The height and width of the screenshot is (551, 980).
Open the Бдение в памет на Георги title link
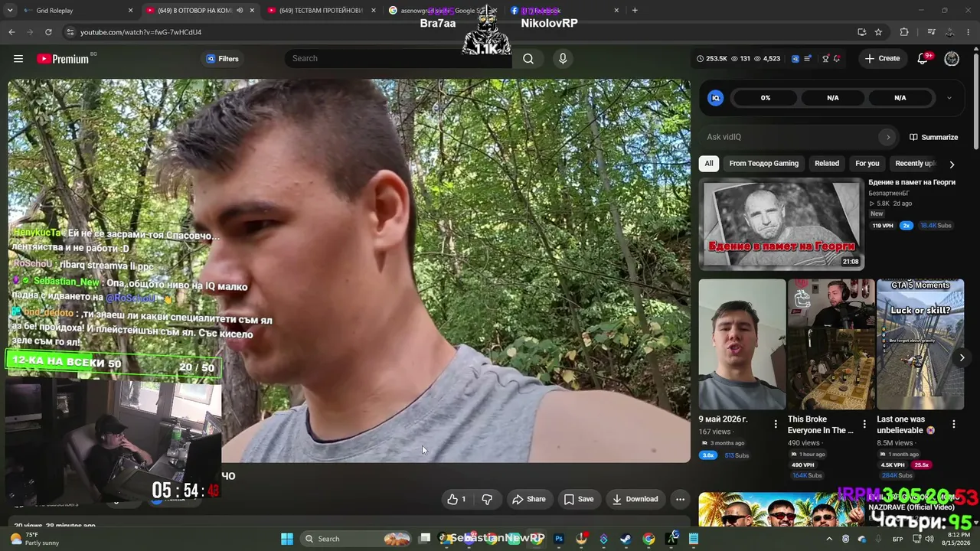912,182
